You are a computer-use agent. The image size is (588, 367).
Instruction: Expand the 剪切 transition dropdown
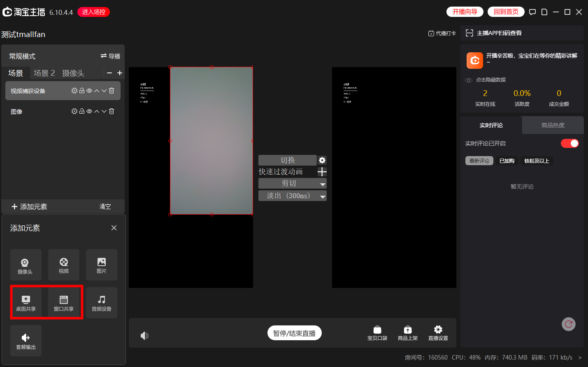coord(323,184)
